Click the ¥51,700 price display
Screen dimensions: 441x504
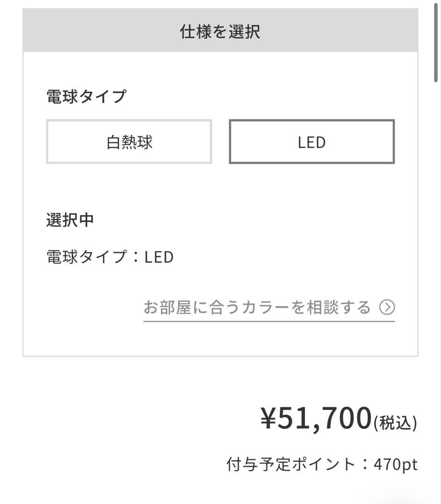click(x=314, y=419)
